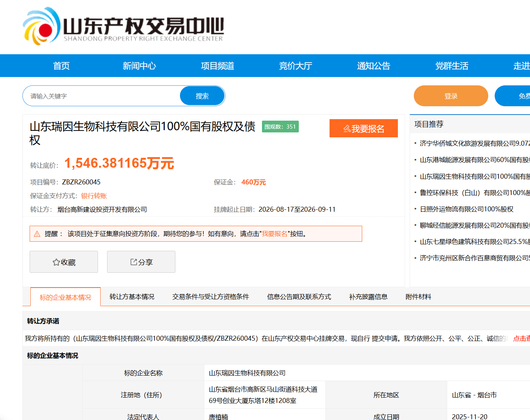Image resolution: width=530 pixels, height=420 pixels.
Task: Click the region value 山东省 - 烟台市
Action: tap(474, 395)
